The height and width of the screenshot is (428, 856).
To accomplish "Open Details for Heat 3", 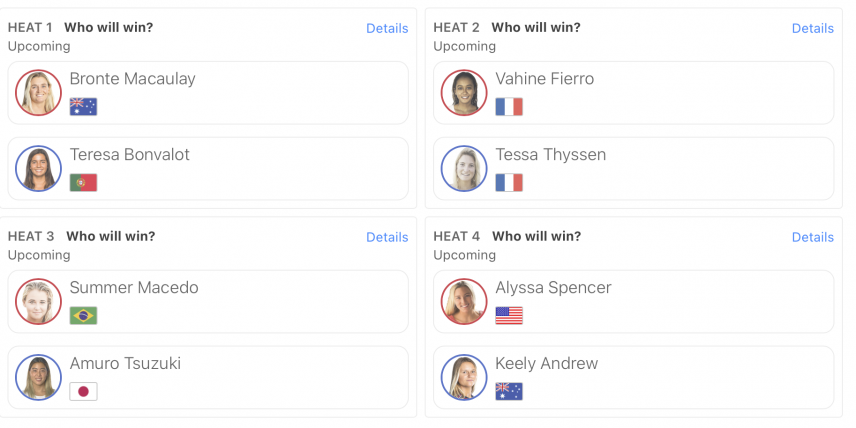I will [387, 237].
